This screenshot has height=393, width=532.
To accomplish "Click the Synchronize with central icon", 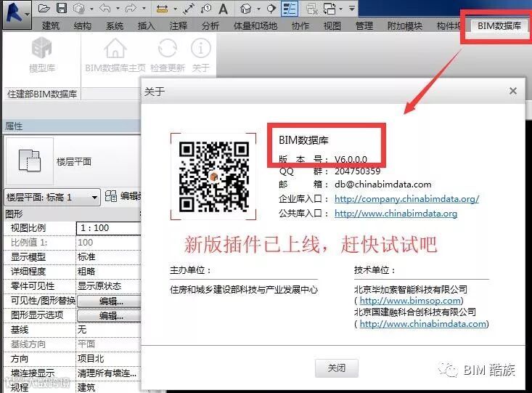I will pos(79,9).
